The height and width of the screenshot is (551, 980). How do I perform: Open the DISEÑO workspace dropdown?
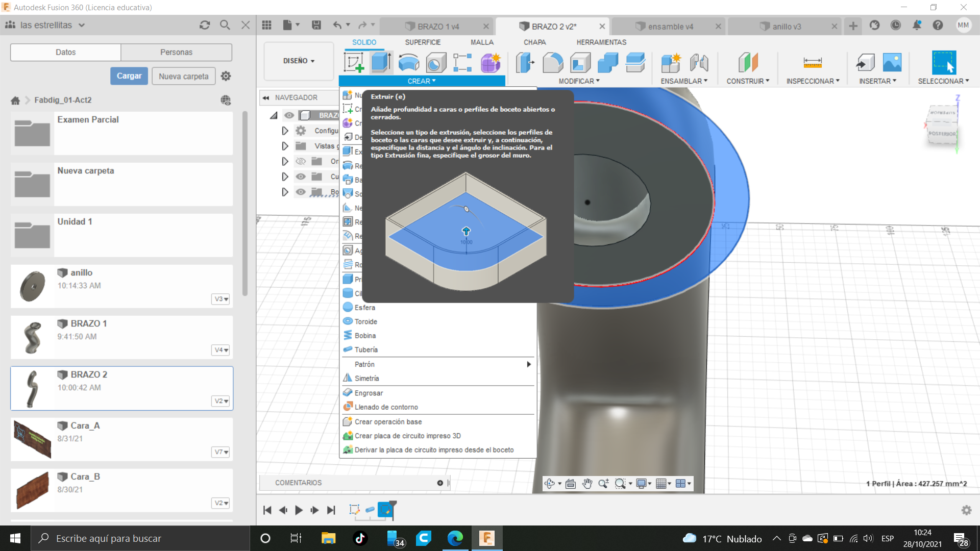[299, 61]
